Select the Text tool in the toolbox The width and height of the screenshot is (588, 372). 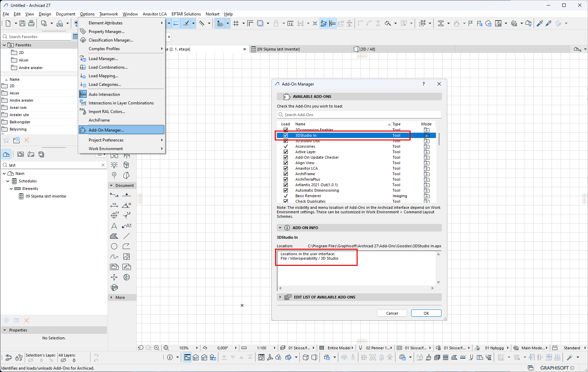pyautogui.click(x=114, y=226)
